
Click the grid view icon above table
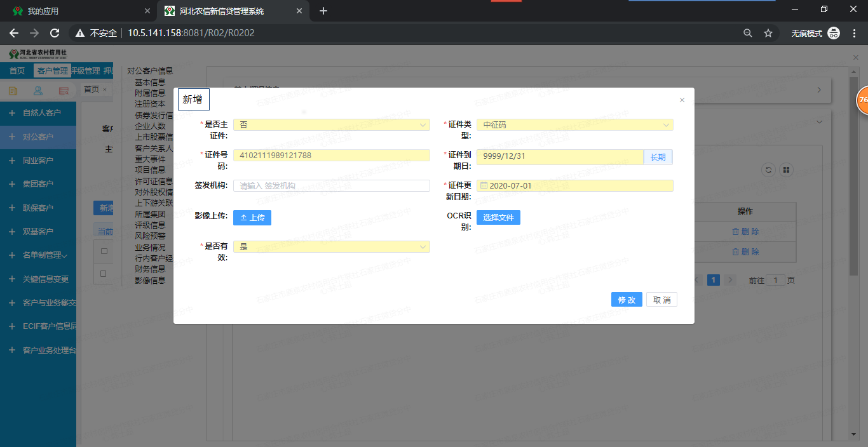(x=786, y=170)
